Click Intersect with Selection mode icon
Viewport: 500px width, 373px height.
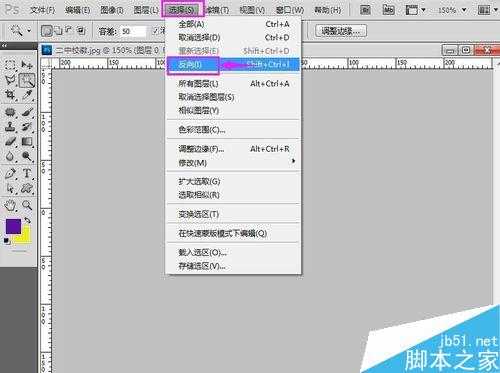point(80,31)
